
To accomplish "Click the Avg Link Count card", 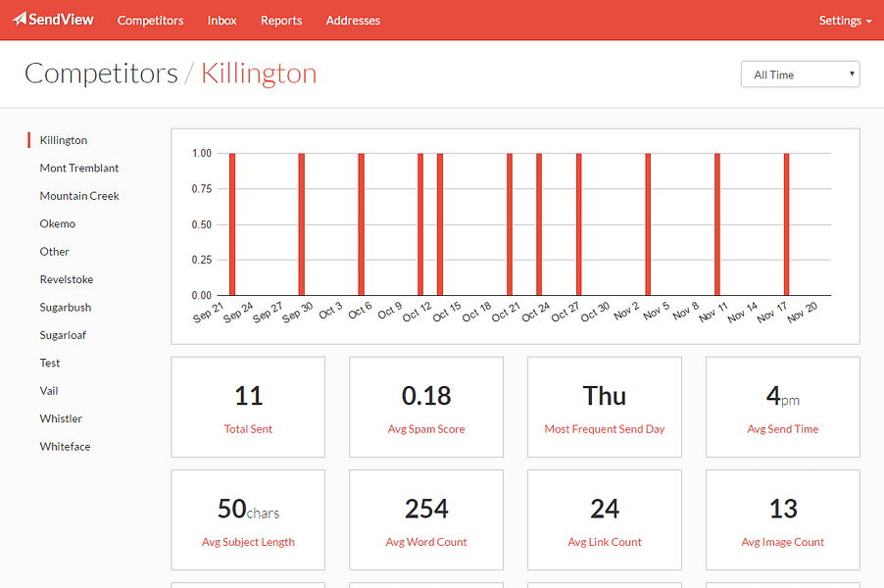I will pyautogui.click(x=605, y=519).
